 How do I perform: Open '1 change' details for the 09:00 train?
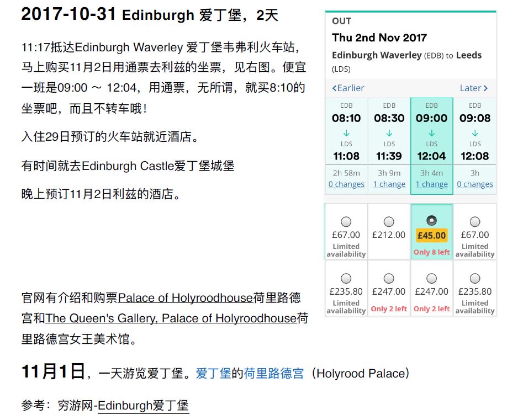[x=432, y=184]
